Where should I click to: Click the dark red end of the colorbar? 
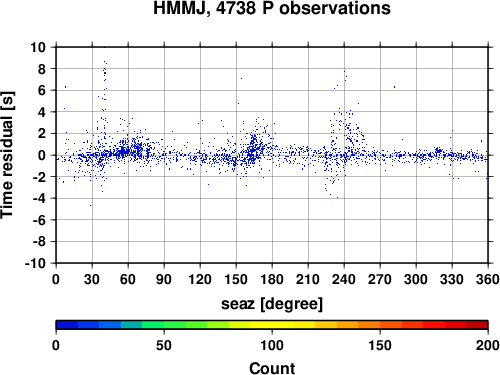click(x=477, y=325)
